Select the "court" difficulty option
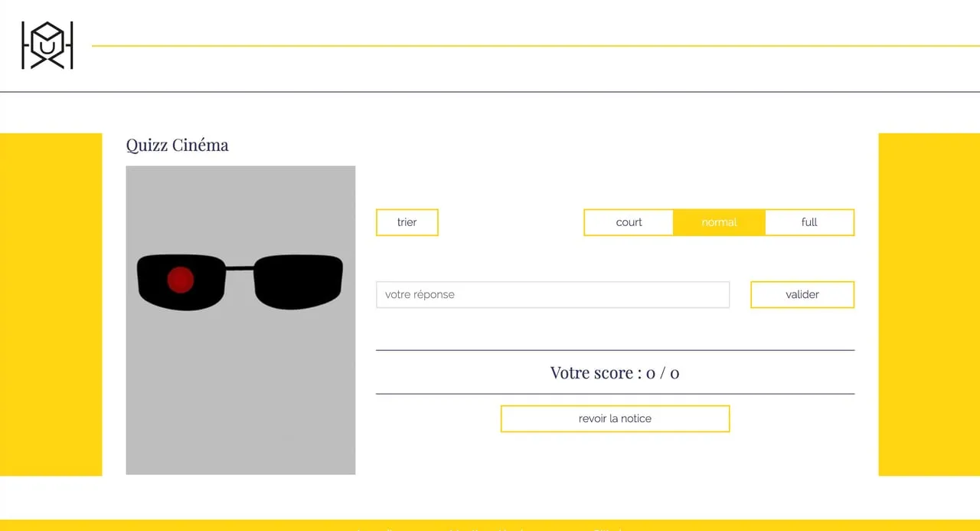Screen dimensions: 980x531 pyautogui.click(x=629, y=222)
